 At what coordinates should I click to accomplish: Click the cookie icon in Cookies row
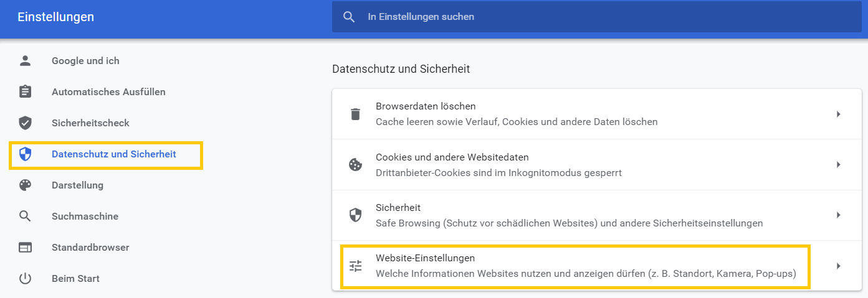point(355,165)
